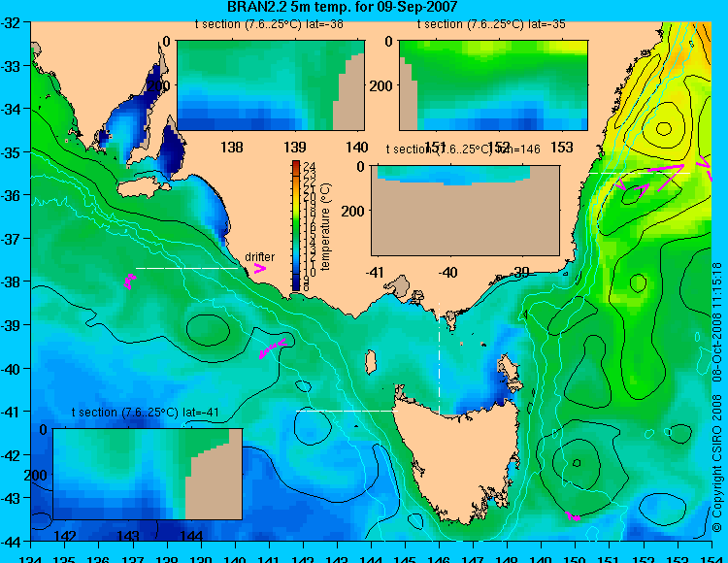The width and height of the screenshot is (728, 563).
Task: Click the 142 tick label under lat=-41 inset
Action: [64, 536]
